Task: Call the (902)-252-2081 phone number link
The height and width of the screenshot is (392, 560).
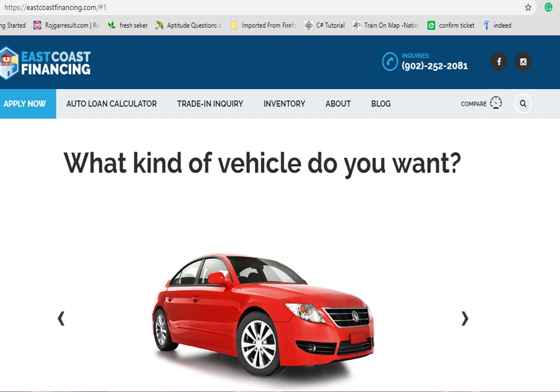Action: pos(435,66)
